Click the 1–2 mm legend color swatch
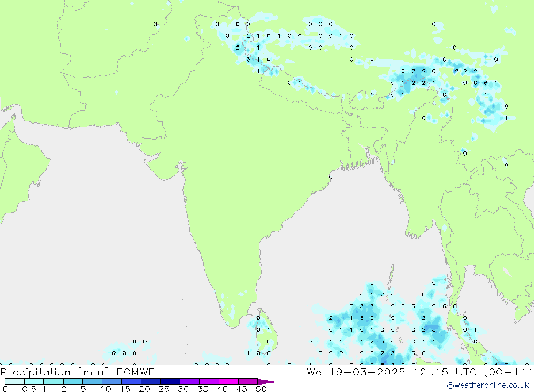This screenshot has height=392, width=535. click(x=53, y=381)
